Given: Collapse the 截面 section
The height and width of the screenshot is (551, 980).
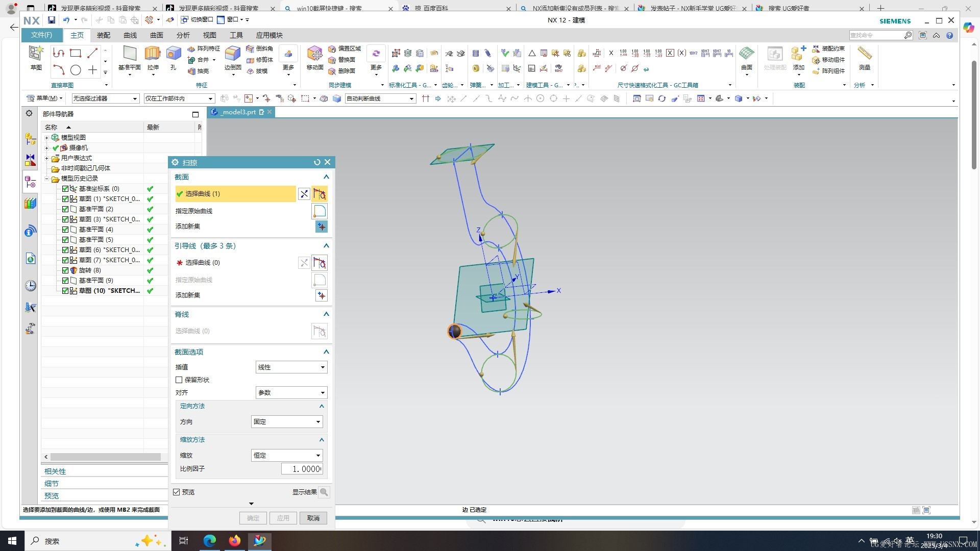Looking at the screenshot, I should click(326, 177).
